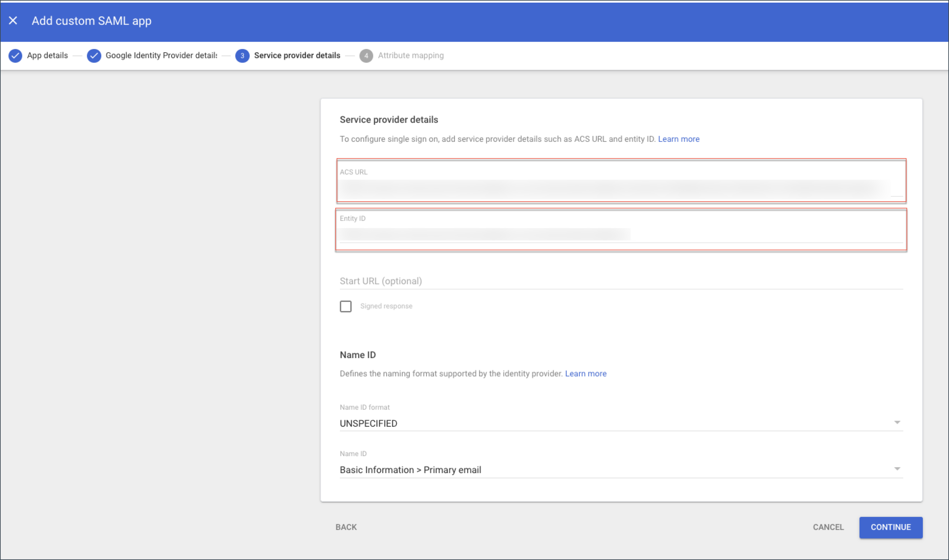
Task: Click the Signed response label
Action: click(386, 306)
